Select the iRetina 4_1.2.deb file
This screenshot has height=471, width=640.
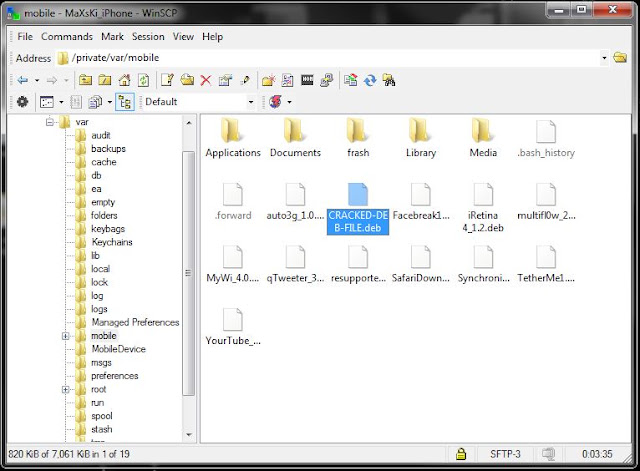coord(483,208)
